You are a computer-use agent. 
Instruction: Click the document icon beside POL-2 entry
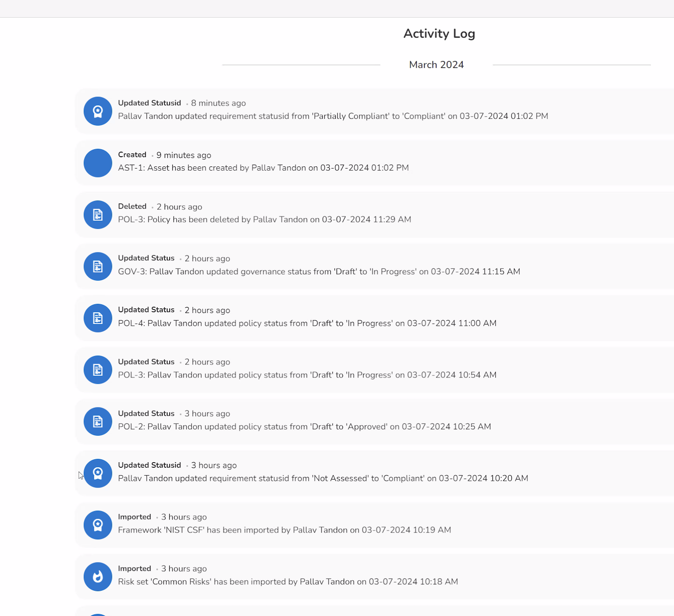tap(98, 421)
